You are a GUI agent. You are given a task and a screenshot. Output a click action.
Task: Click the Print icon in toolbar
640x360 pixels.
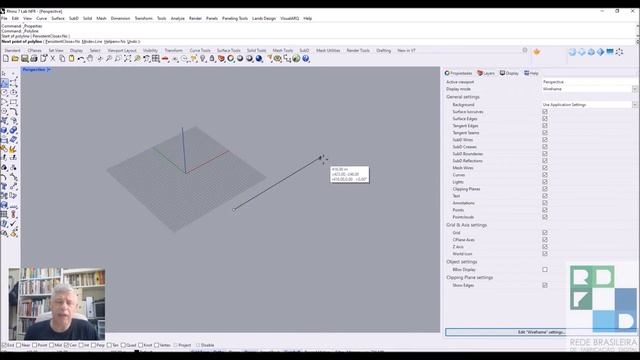pos(34,59)
